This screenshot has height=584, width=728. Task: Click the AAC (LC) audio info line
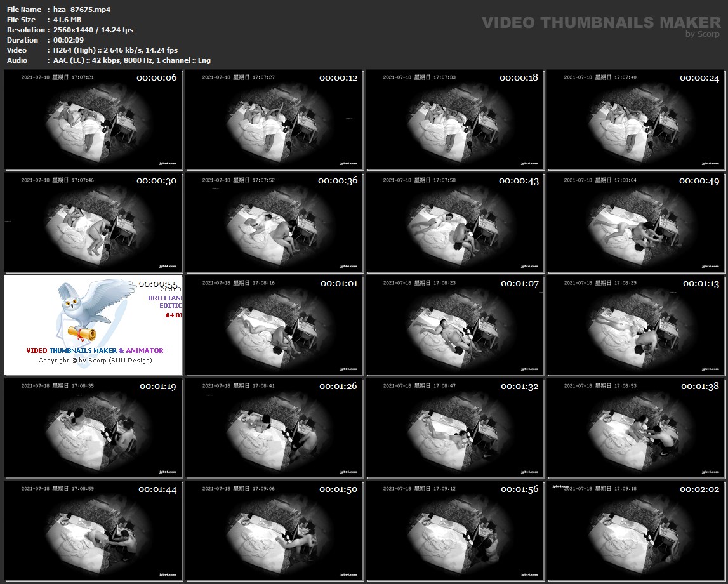[x=132, y=60]
